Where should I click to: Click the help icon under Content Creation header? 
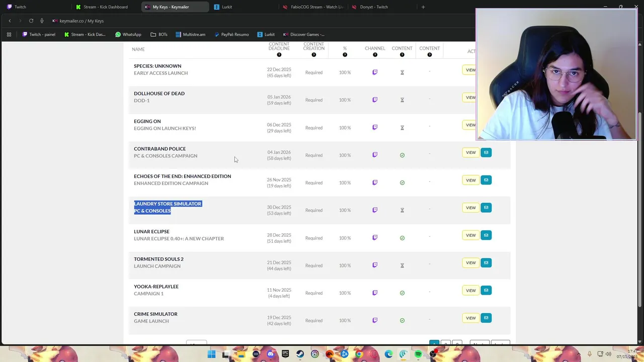[x=313, y=55]
